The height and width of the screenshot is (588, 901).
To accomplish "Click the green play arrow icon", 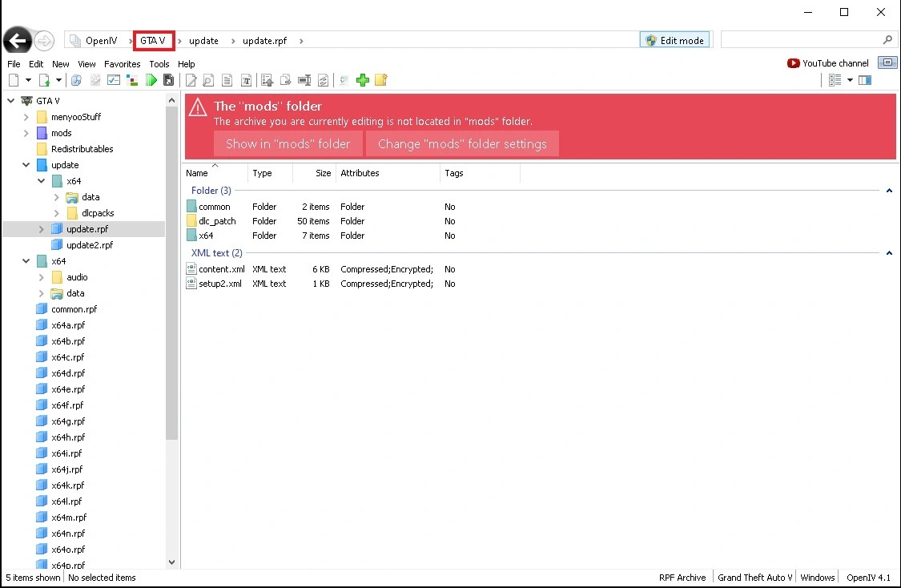I will [151, 80].
